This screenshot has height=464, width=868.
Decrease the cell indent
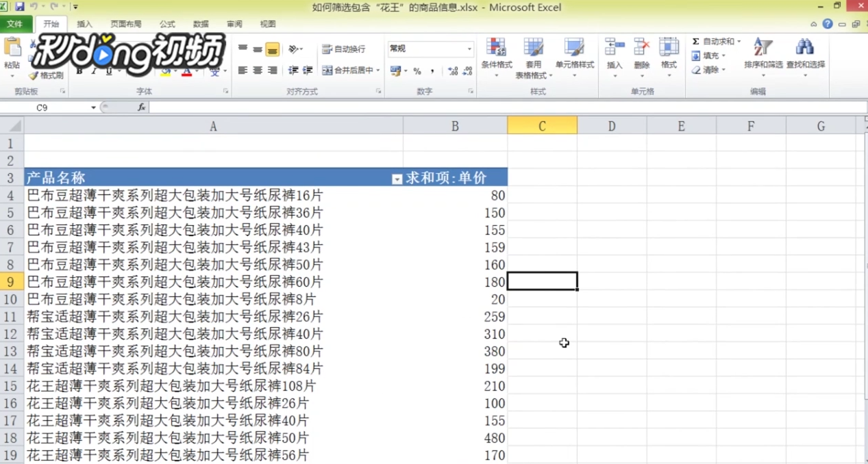click(x=293, y=70)
